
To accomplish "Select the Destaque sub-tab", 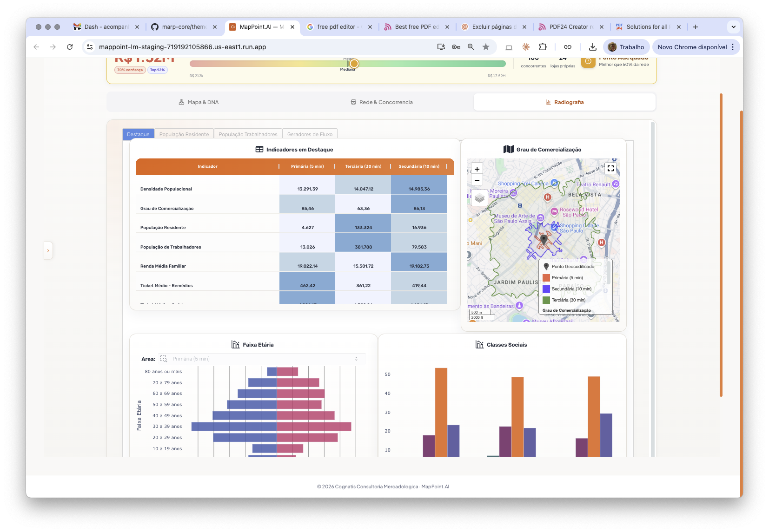I will tap(138, 134).
